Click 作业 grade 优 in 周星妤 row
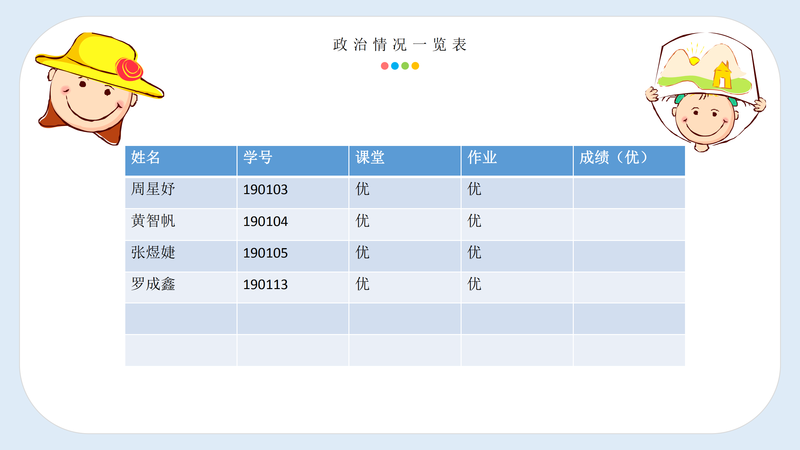800x450 pixels. tap(474, 189)
